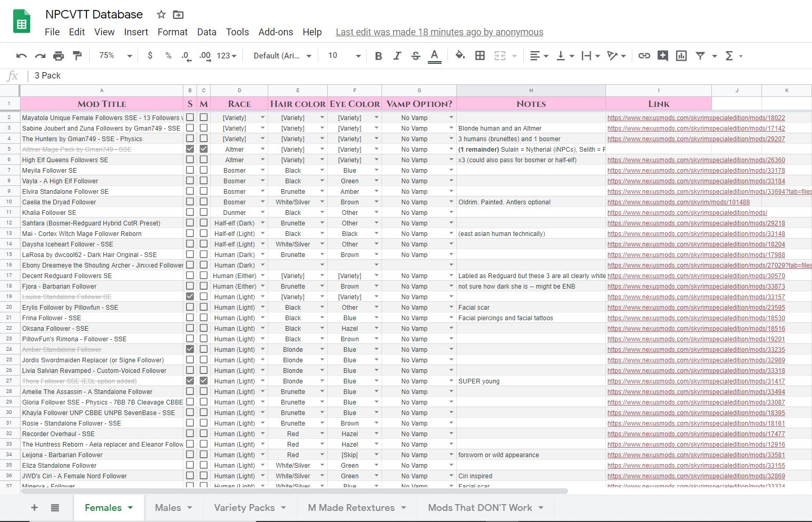Click the Insert chart icon
Screen dimensions: 812x522
click(x=681, y=56)
